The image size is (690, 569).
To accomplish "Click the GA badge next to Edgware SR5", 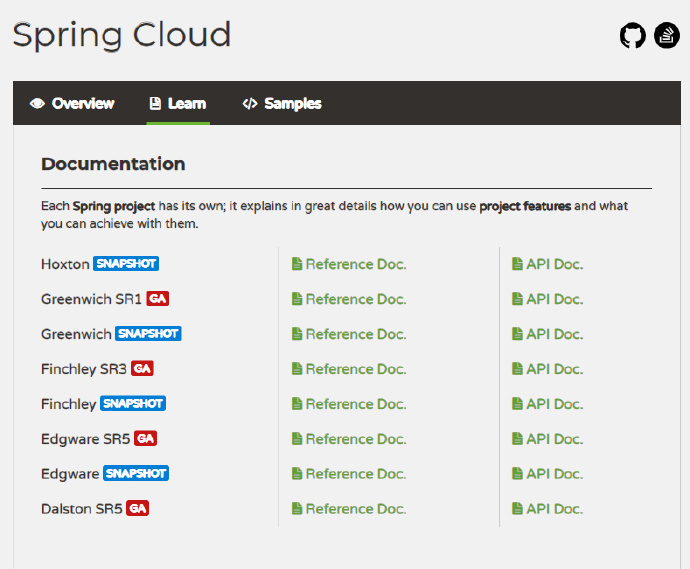I will [x=146, y=438].
